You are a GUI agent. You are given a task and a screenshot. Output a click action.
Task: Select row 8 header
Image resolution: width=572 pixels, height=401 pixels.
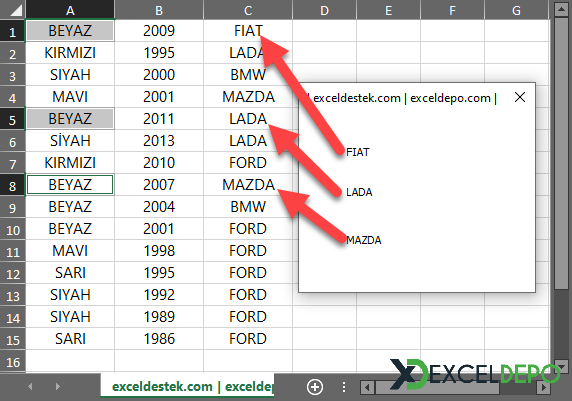pyautogui.click(x=12, y=186)
